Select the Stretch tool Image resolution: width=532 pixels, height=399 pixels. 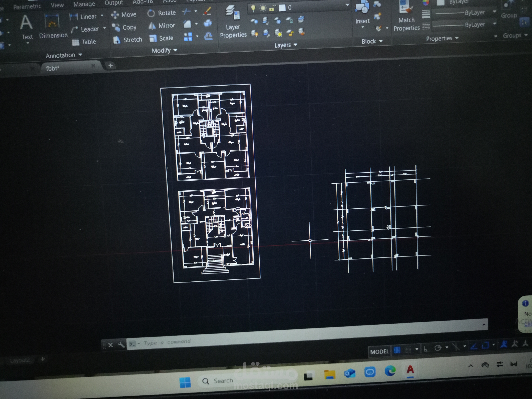[127, 40]
